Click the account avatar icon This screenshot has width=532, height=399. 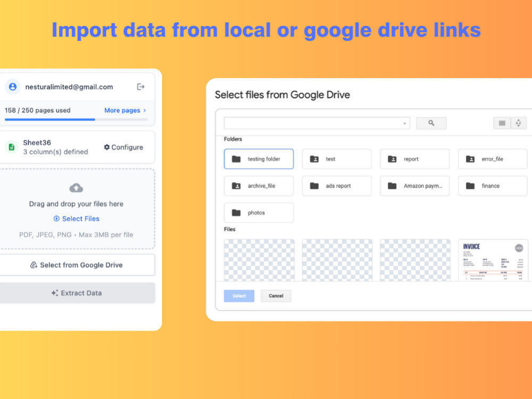tap(13, 87)
